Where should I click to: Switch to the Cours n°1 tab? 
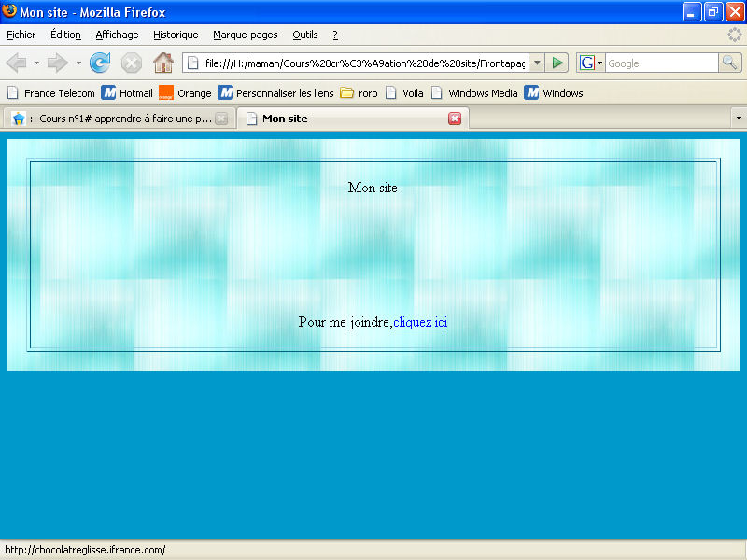(x=120, y=119)
